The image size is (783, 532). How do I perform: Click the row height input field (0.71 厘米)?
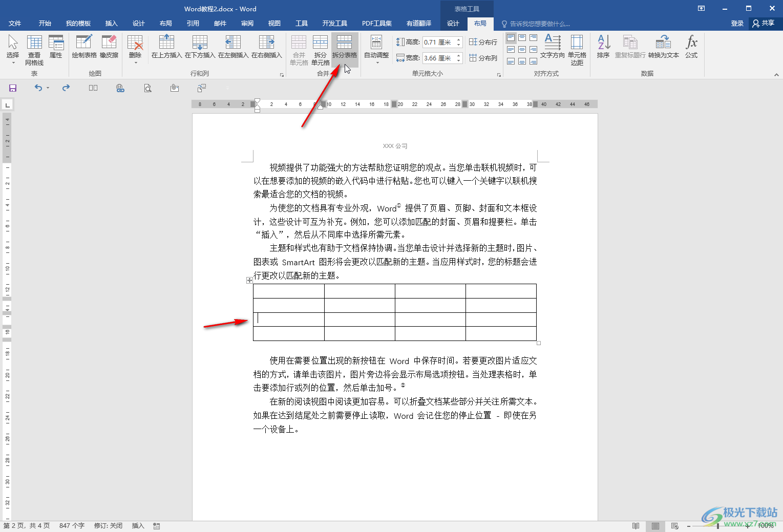point(438,42)
